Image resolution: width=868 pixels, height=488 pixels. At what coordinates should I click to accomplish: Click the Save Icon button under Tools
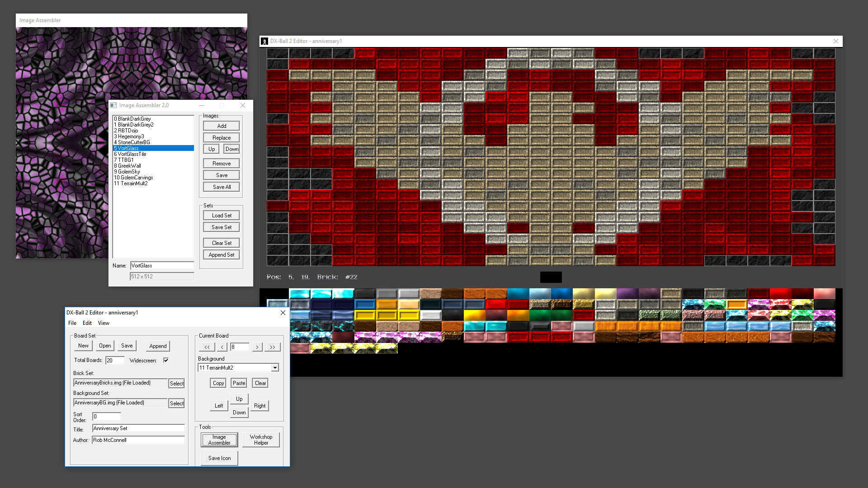(x=219, y=458)
